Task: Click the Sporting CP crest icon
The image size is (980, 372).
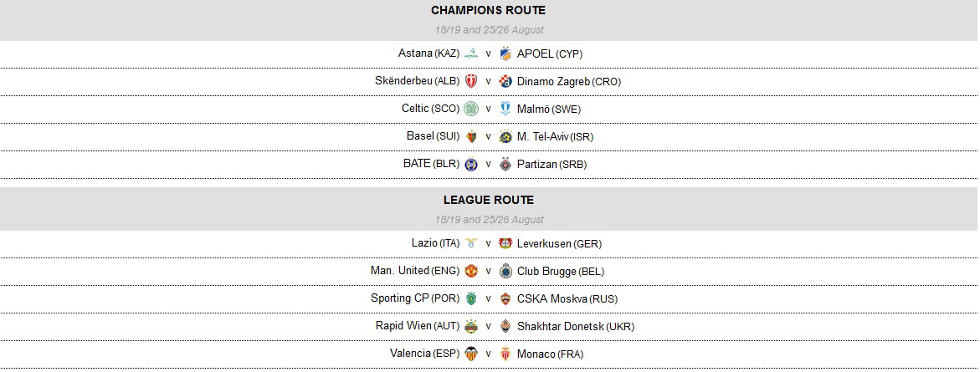Action: pos(471,298)
